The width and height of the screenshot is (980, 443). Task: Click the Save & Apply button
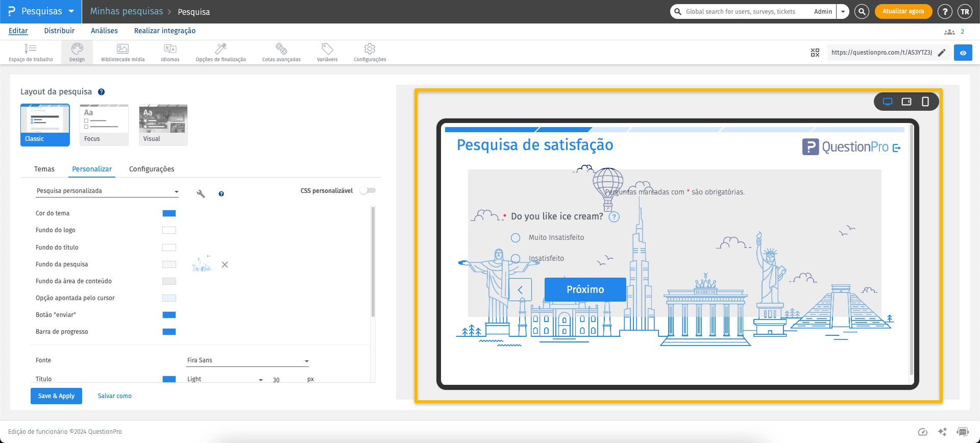click(56, 396)
